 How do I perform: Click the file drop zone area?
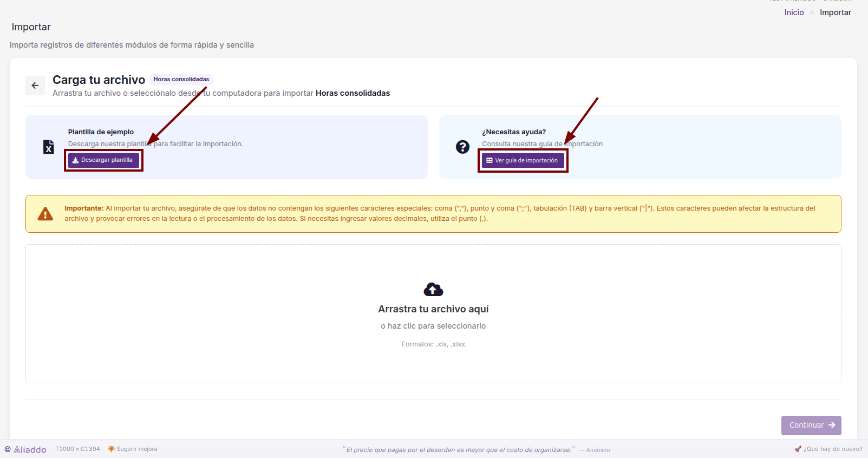pos(433,314)
